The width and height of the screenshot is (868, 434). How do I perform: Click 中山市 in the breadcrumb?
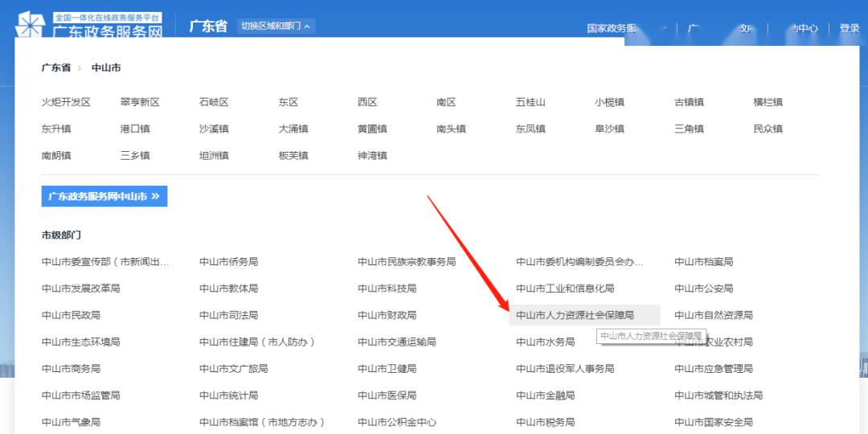(x=106, y=68)
